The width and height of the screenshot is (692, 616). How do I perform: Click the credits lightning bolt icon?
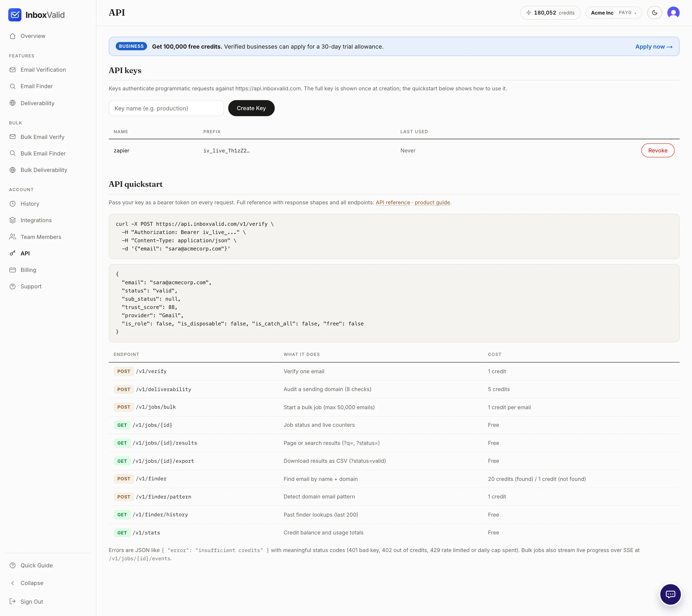[529, 13]
